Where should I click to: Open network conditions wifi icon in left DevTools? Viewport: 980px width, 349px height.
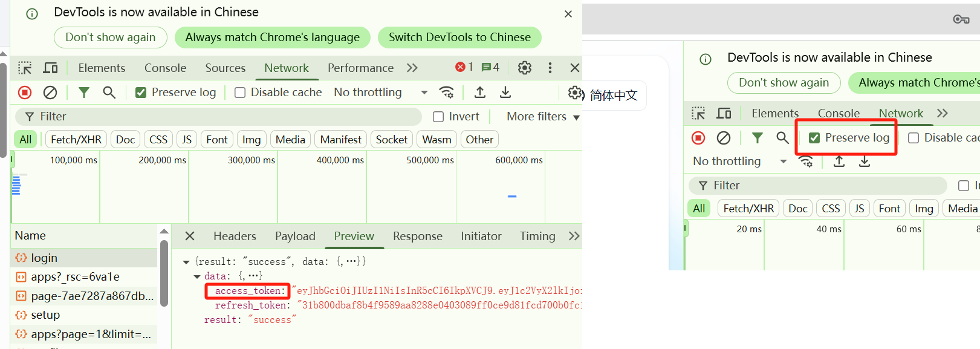tap(447, 93)
